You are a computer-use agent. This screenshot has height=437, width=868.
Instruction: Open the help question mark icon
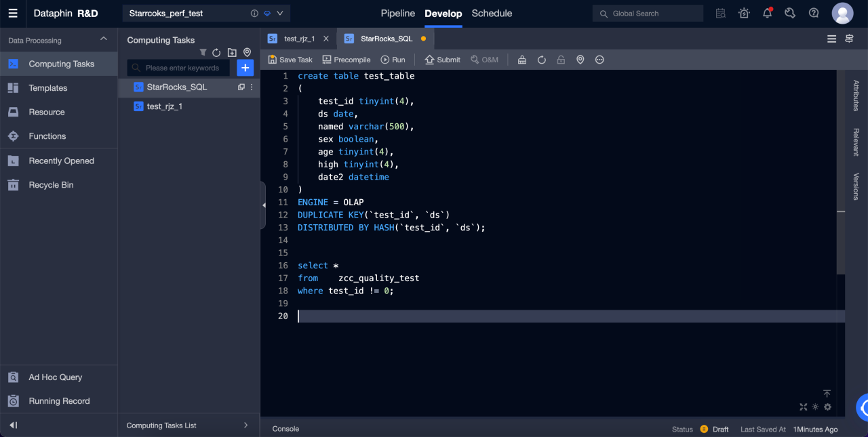pyautogui.click(x=814, y=13)
